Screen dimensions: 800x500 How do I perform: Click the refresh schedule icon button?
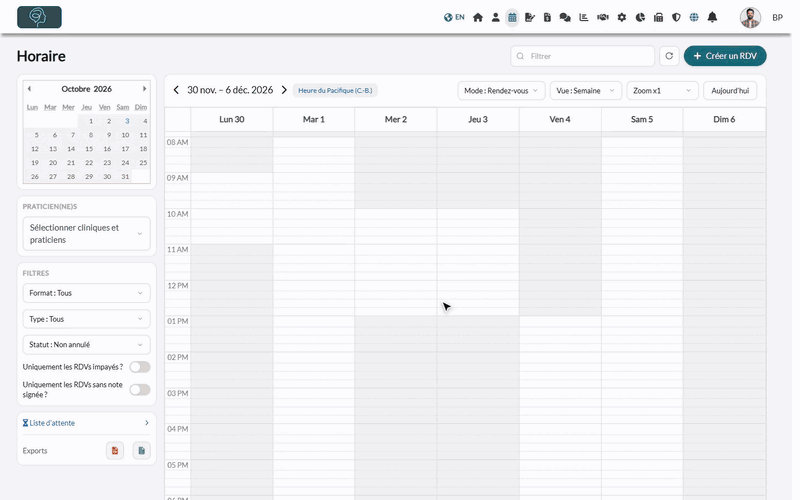point(669,56)
